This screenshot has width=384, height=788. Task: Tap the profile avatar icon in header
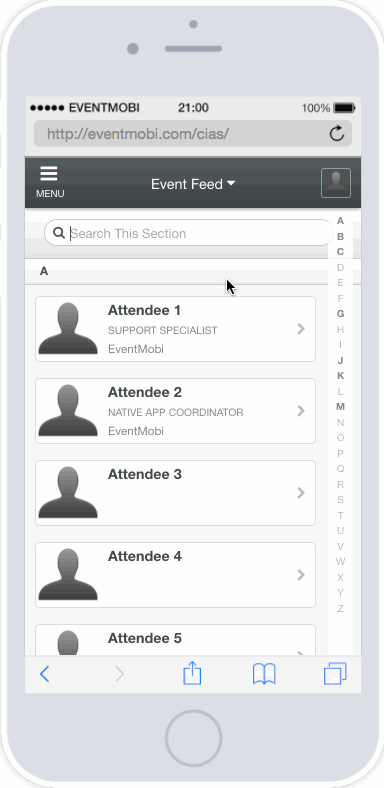pos(336,183)
